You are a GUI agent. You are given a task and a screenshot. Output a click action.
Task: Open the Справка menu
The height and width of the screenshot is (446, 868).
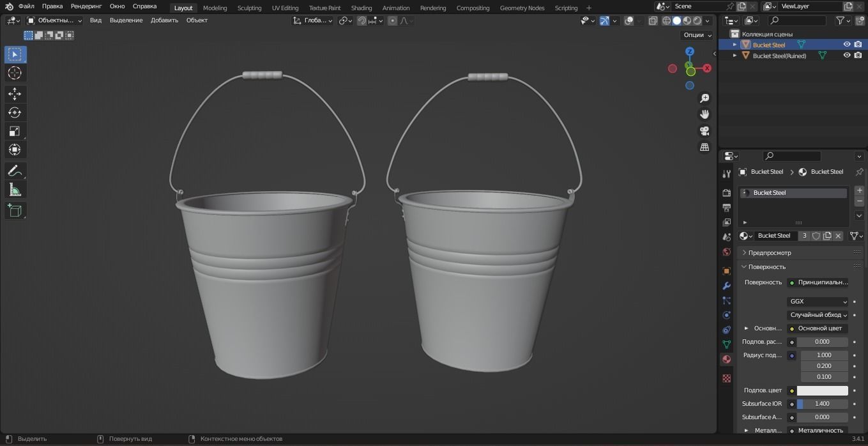click(x=144, y=6)
